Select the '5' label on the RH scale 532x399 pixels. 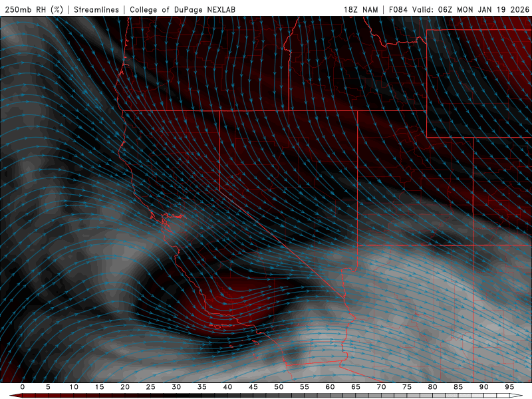48,387
